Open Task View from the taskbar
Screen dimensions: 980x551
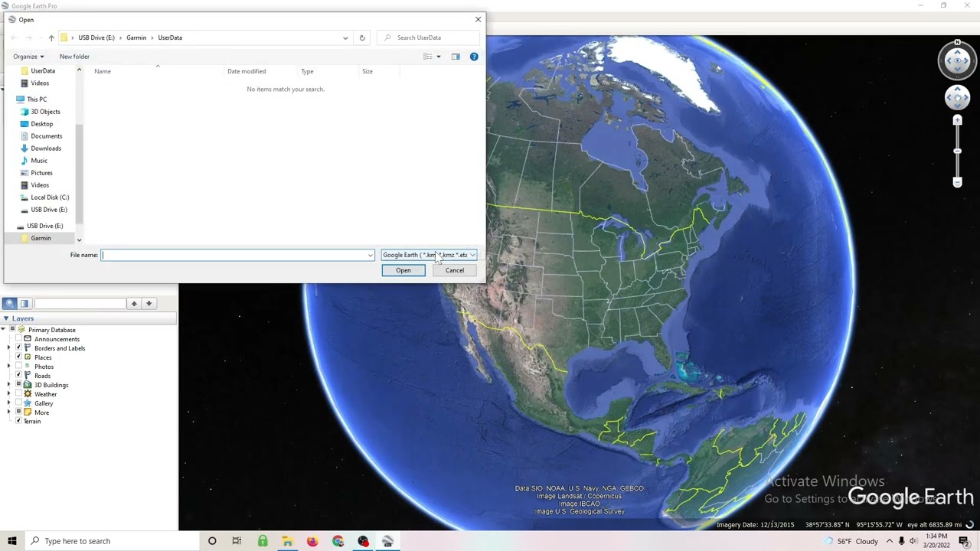pyautogui.click(x=237, y=541)
